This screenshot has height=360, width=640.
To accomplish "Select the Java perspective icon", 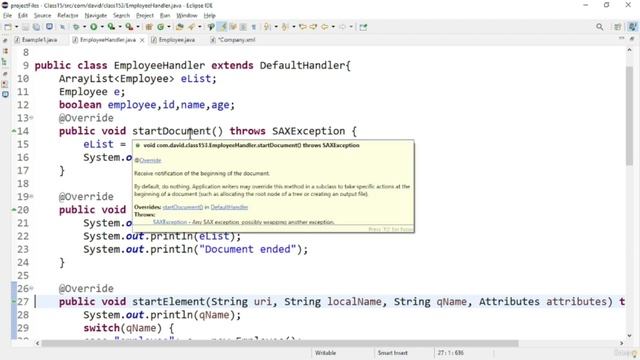I will (x=632, y=27).
